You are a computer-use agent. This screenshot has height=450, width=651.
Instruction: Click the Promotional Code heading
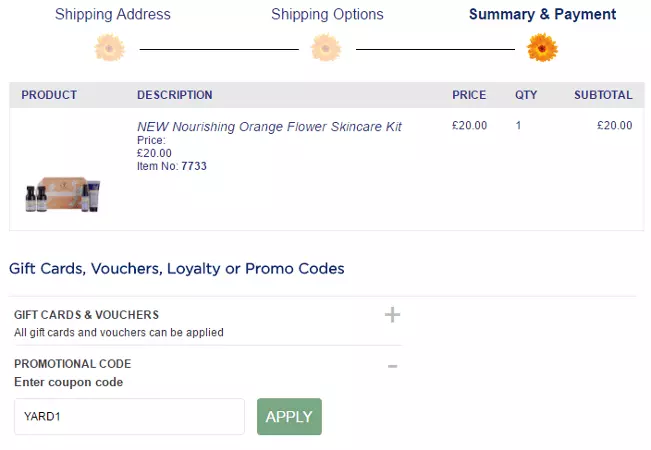click(x=72, y=364)
